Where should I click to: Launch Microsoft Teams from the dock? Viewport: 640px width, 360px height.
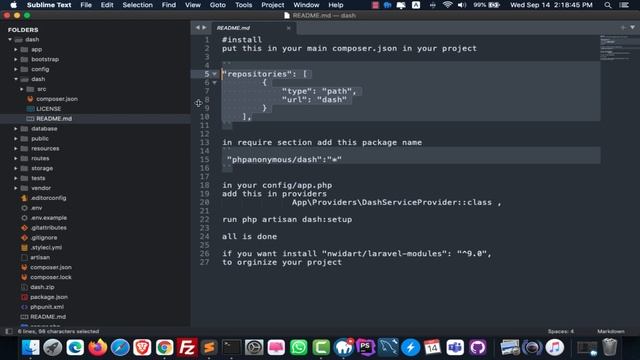coord(455,348)
